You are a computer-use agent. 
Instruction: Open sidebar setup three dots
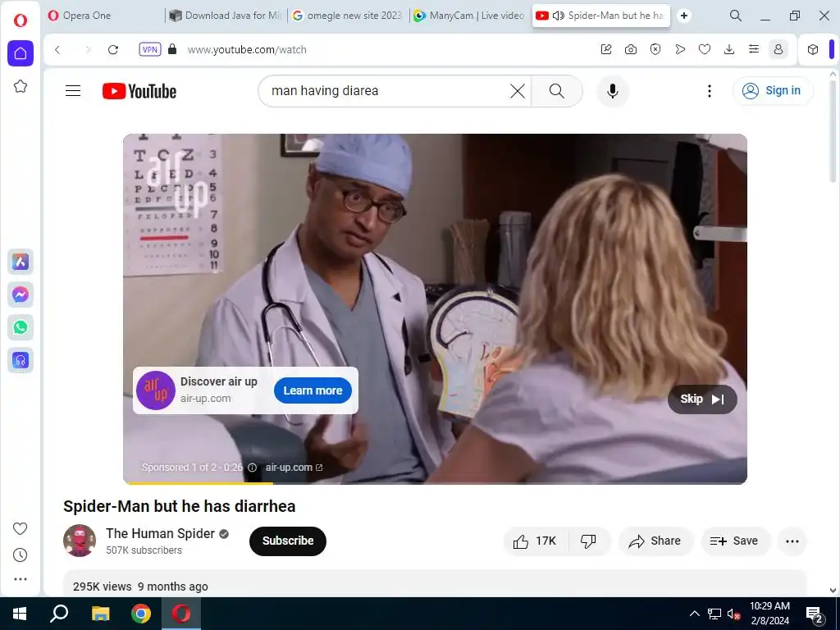pyautogui.click(x=21, y=579)
